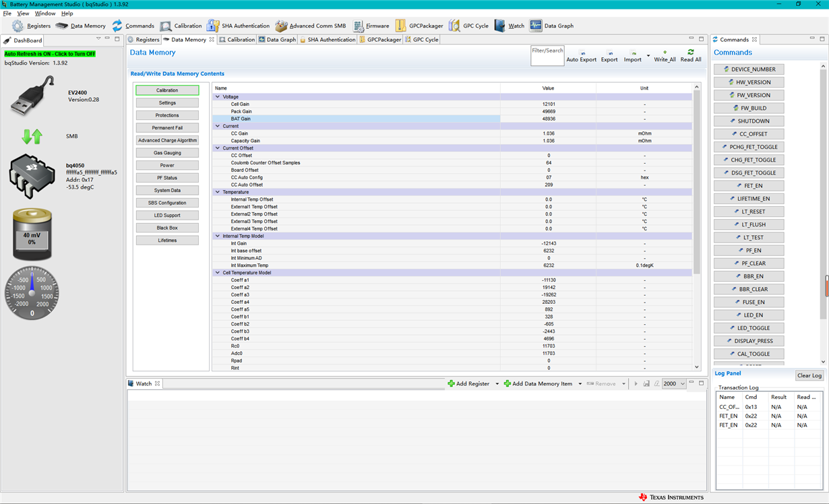829x504 pixels.
Task: Click the Read All refresh icon
Action: [x=691, y=56]
